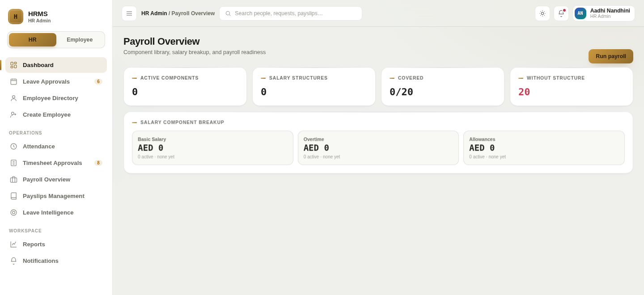This screenshot has width=644, height=295.
Task: Open the Overtime component card
Action: click(x=378, y=148)
